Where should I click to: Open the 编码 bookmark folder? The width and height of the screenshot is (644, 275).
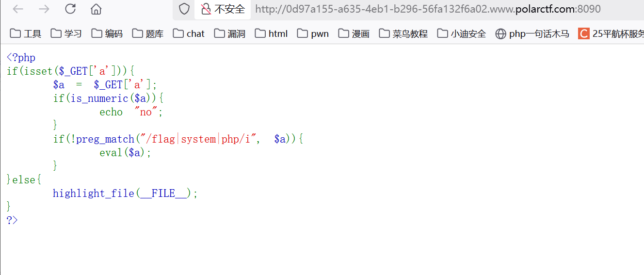point(107,33)
